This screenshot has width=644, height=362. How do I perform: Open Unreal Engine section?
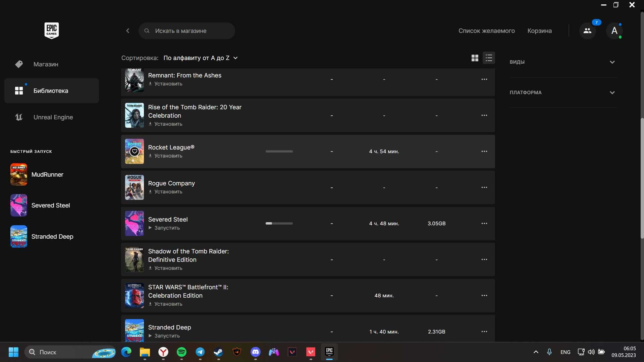click(x=52, y=117)
